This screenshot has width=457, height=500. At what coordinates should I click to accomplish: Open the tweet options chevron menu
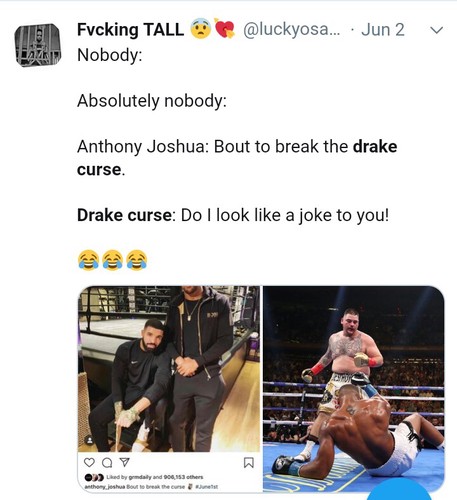[437, 30]
